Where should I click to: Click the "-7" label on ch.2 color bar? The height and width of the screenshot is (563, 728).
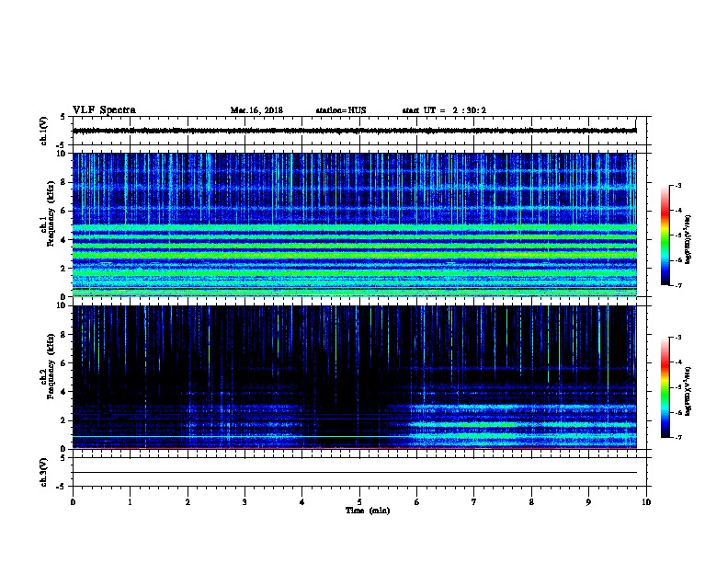coord(678,438)
